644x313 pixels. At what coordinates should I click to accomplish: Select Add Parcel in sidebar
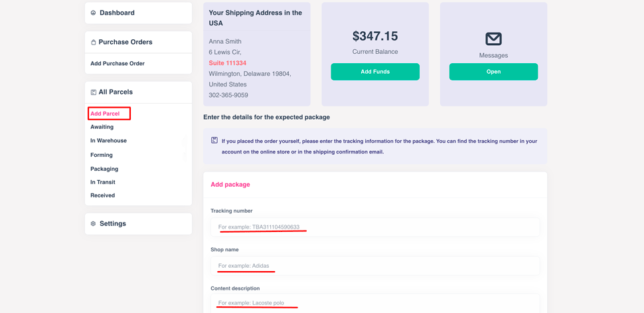click(x=106, y=114)
